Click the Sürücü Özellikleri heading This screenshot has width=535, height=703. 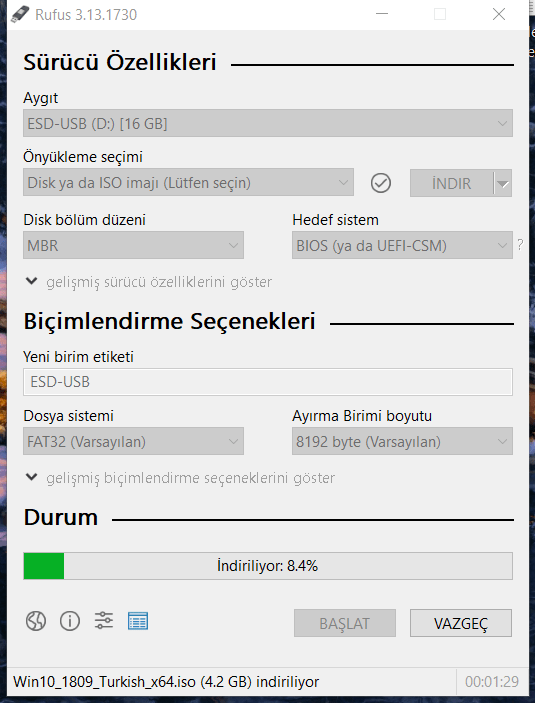pyautogui.click(x=120, y=62)
